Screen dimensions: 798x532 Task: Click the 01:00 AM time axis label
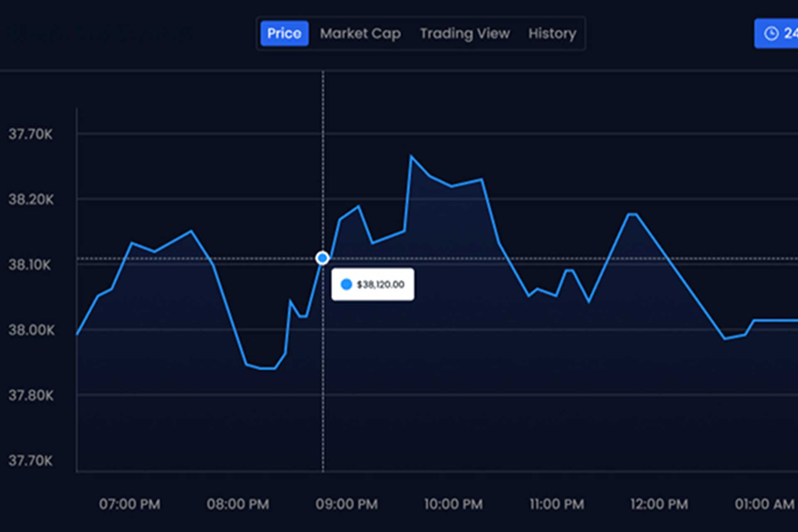764,504
